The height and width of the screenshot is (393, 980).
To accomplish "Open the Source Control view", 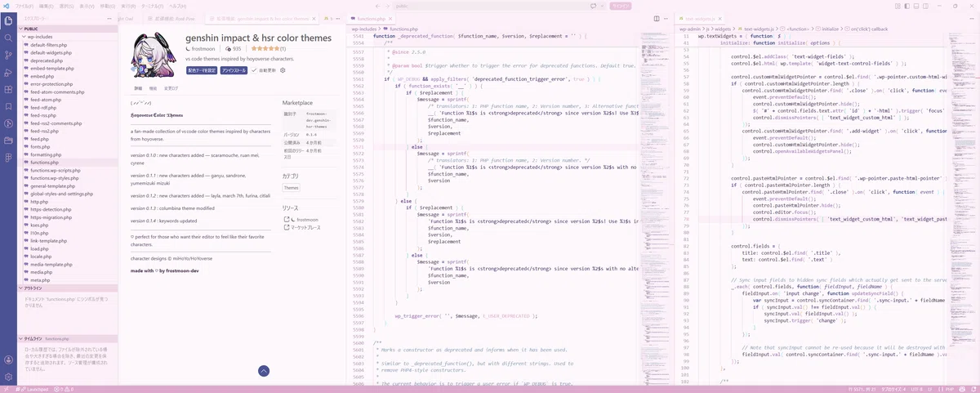I will pyautogui.click(x=8, y=55).
